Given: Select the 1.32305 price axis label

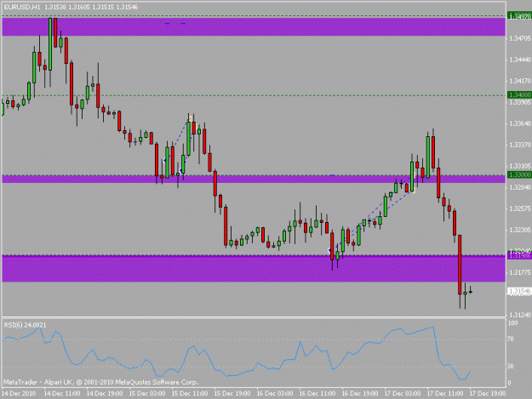Looking at the screenshot, I should 520,231.
